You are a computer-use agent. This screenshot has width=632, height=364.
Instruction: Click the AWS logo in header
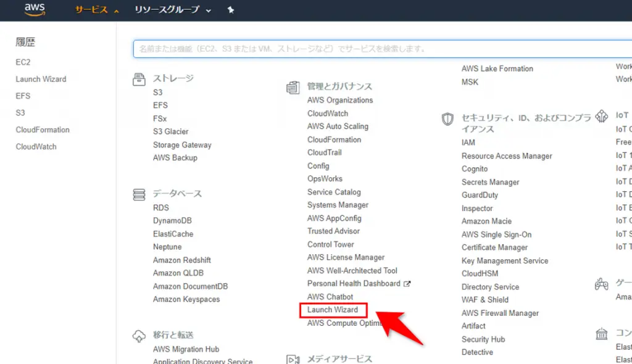(x=35, y=10)
